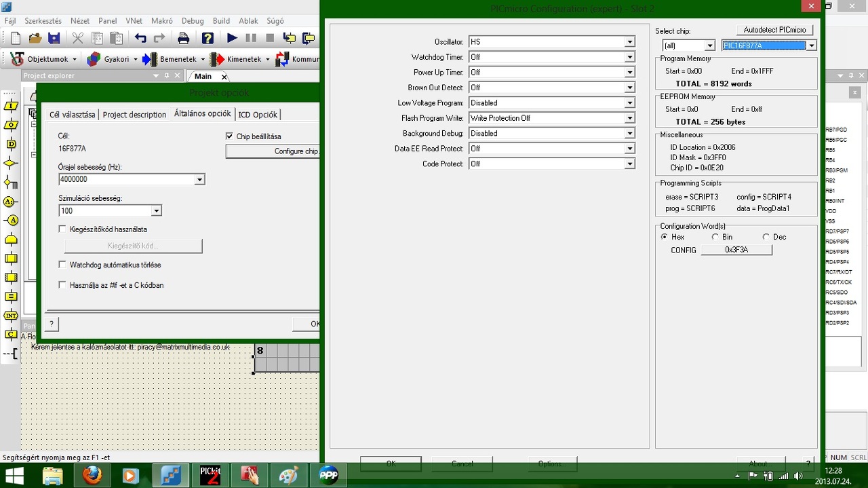Open the (all) chip family dropdown
The image size is (868, 488).
pos(710,45)
